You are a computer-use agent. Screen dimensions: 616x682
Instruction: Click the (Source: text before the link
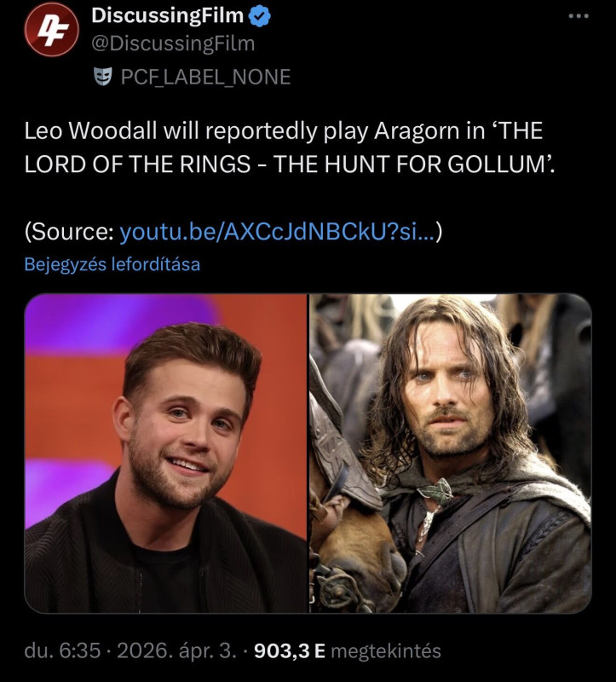point(69,231)
